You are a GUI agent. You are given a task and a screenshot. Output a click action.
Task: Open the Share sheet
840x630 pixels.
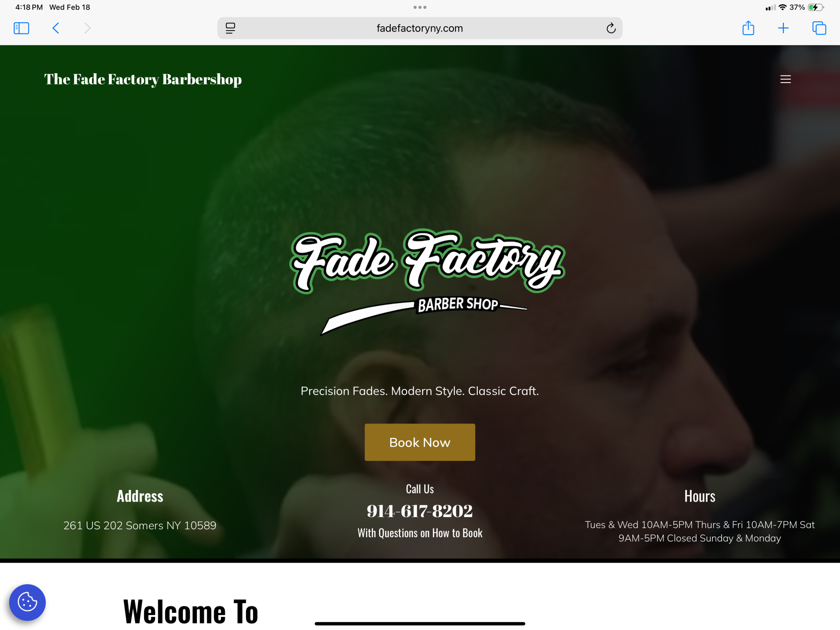coord(748,28)
